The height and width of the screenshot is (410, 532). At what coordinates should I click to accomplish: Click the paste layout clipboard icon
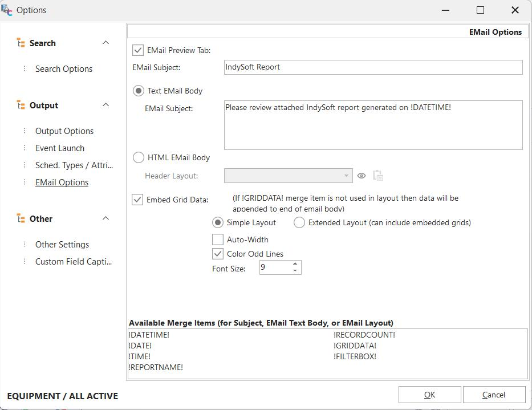point(377,176)
